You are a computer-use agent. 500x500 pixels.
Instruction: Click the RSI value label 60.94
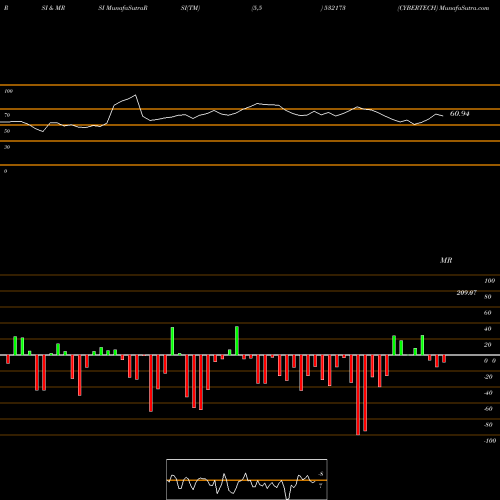pyautogui.click(x=459, y=114)
